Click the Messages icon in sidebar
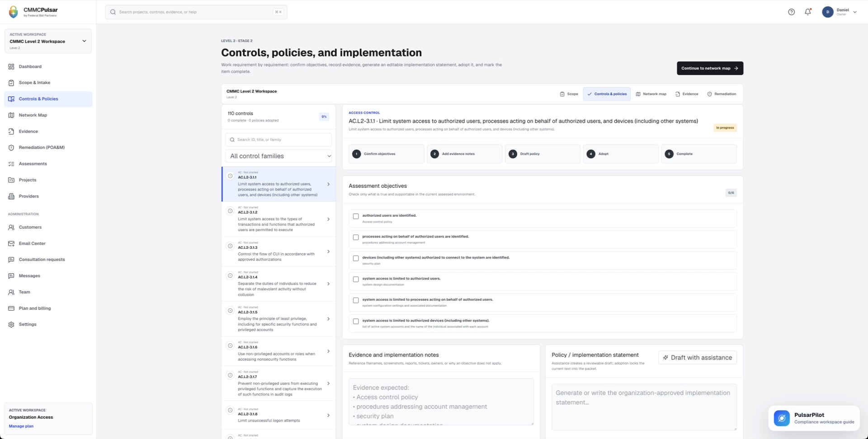Viewport: 868px width, 439px height. point(11,276)
